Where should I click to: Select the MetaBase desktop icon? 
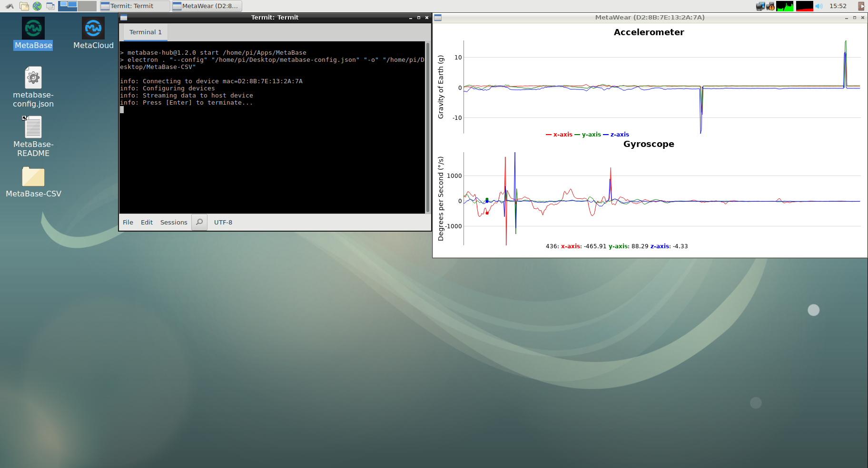[x=33, y=33]
